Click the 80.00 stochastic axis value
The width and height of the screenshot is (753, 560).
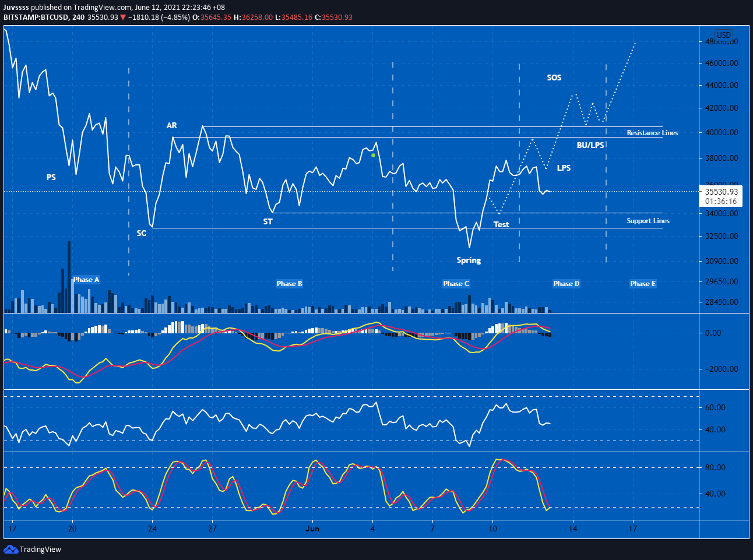pos(715,468)
